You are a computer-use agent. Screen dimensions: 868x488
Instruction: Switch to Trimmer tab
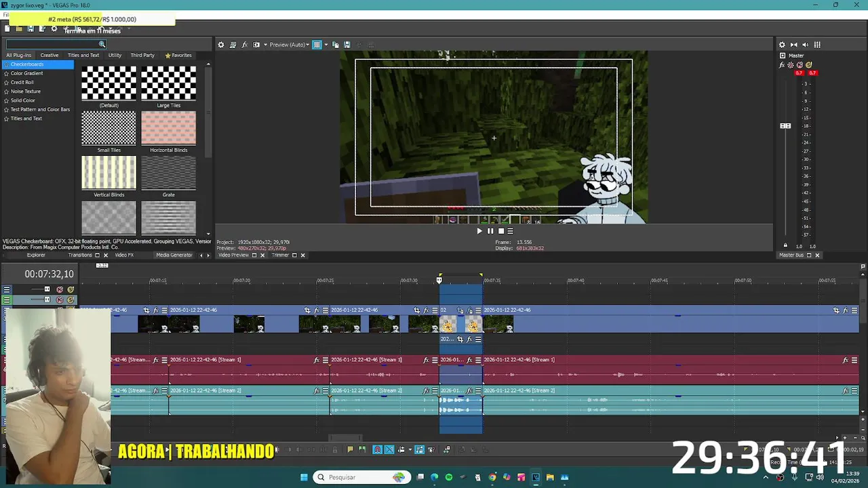[x=280, y=255]
